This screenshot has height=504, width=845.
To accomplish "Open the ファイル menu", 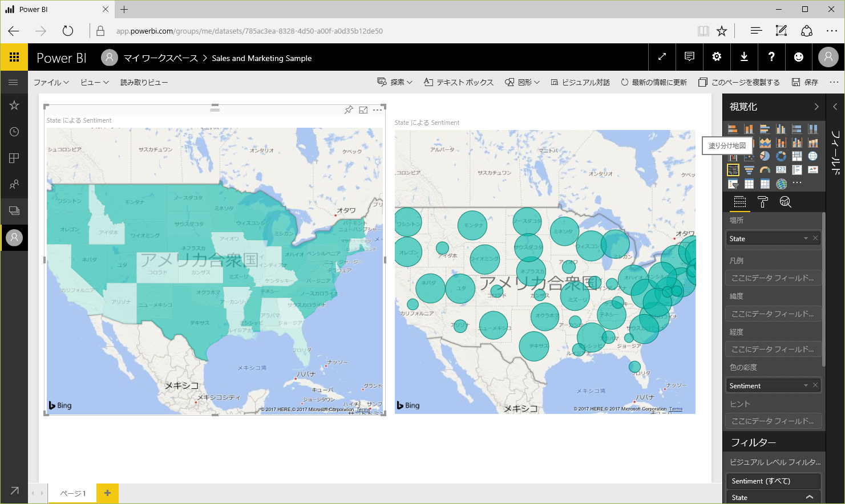I will pos(51,83).
